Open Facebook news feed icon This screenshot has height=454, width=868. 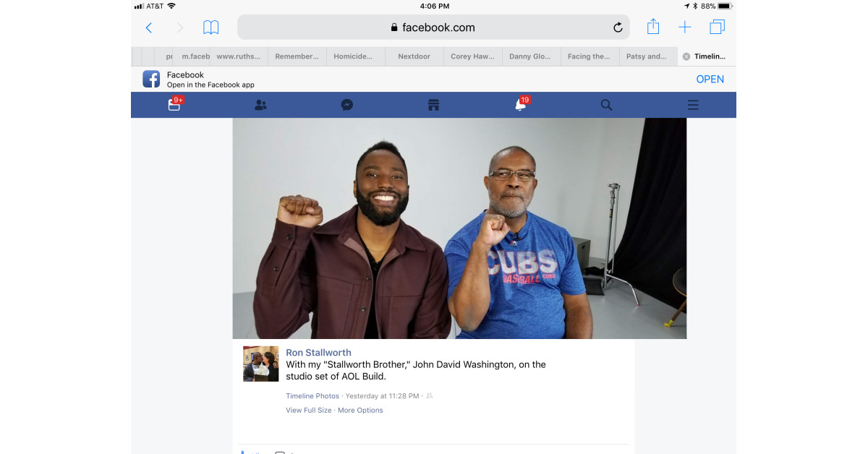coord(174,105)
